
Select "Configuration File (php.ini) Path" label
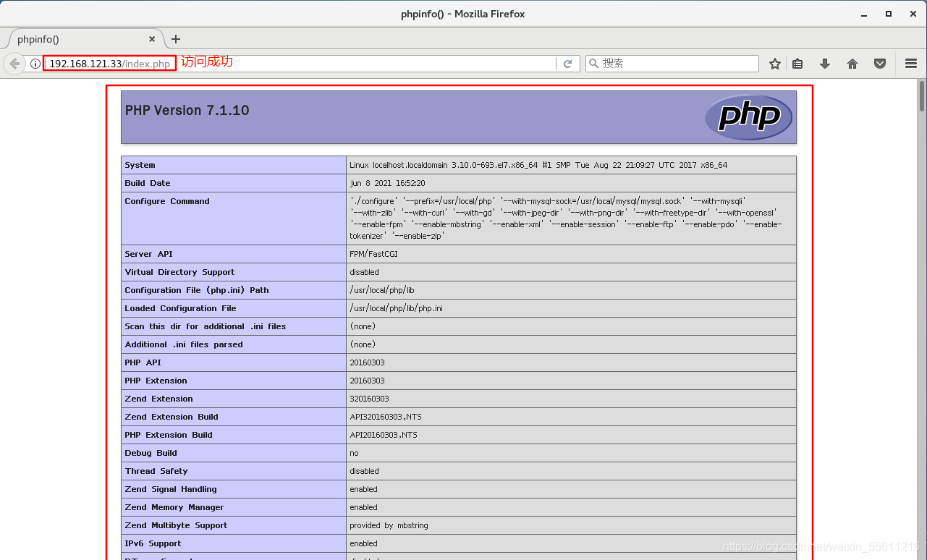tap(197, 290)
